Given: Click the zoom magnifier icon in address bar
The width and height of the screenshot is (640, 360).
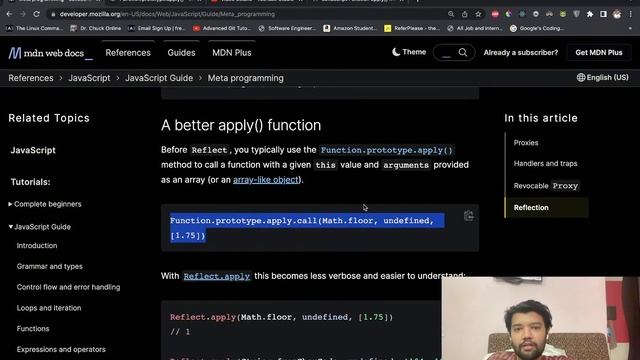Looking at the screenshot, I should [x=451, y=14].
